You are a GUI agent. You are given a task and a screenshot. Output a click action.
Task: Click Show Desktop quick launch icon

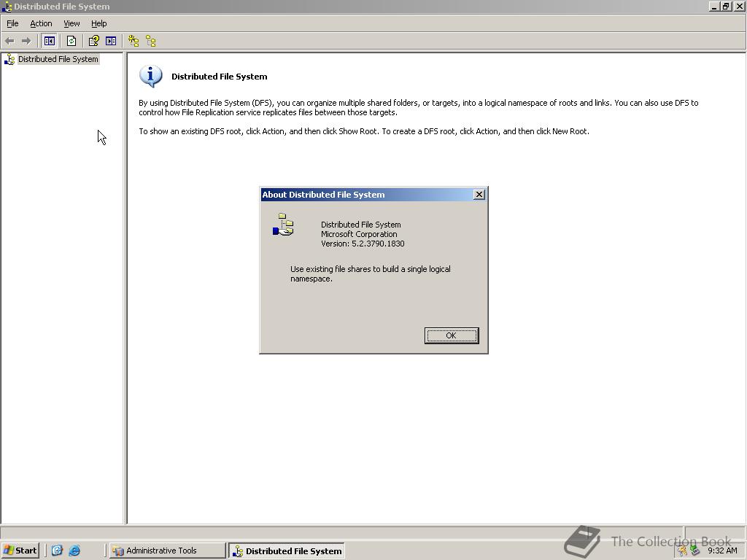click(x=57, y=551)
